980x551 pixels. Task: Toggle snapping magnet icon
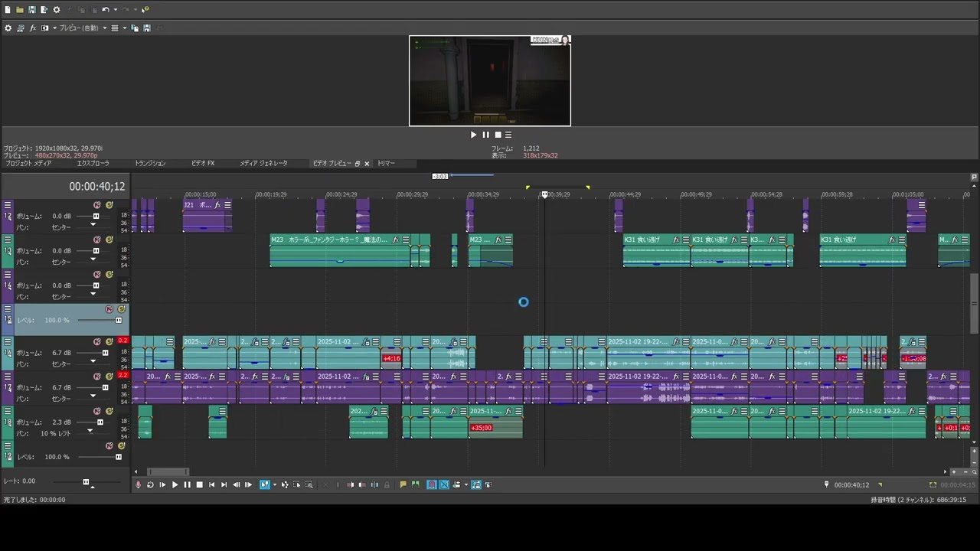point(432,484)
